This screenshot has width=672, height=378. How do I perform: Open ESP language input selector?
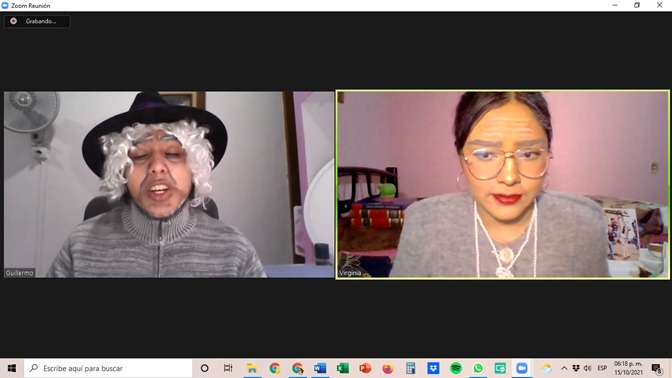(x=602, y=368)
